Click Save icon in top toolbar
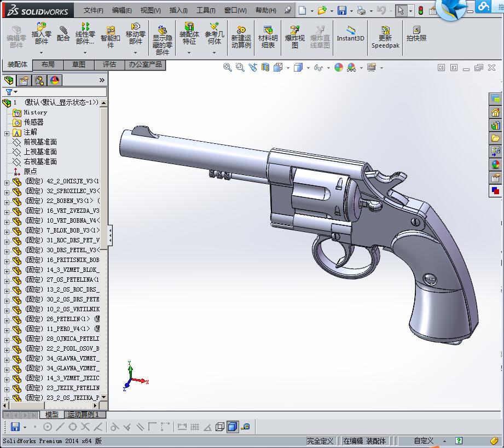This screenshot has width=504, height=448. pyautogui.click(x=342, y=10)
